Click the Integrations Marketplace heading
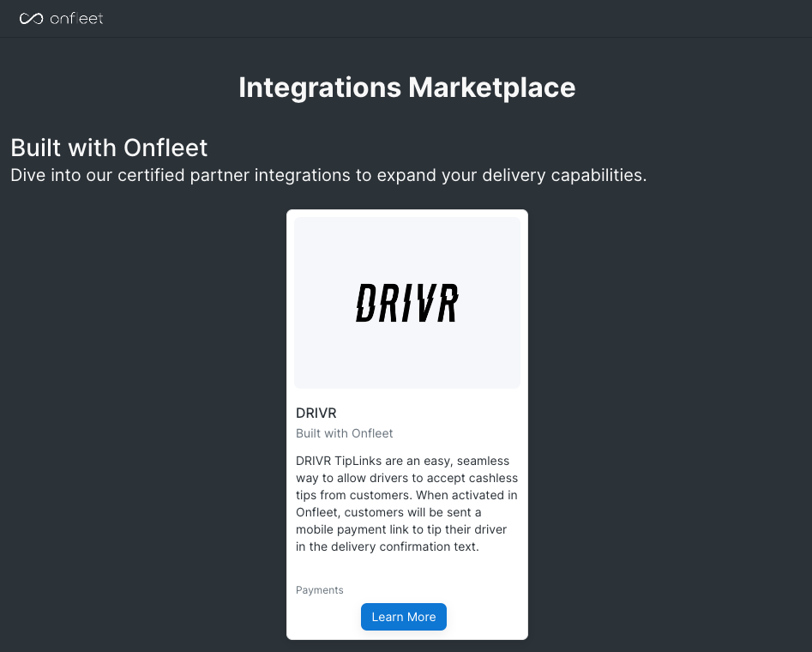Viewport: 812px width, 652px height. [x=406, y=88]
